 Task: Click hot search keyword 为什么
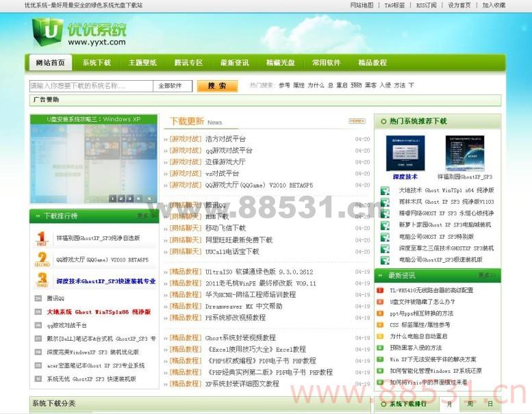tap(316, 85)
